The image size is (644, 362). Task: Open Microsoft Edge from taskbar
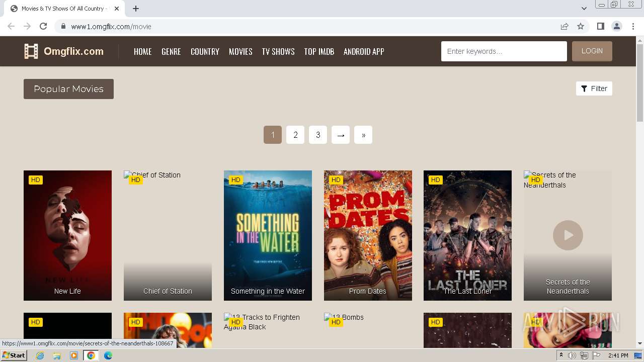point(108,355)
